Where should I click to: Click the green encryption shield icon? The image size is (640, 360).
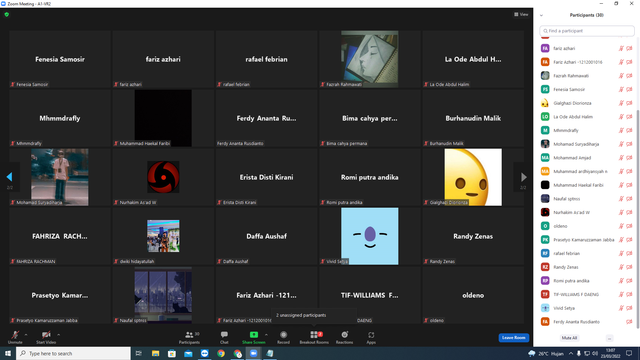pyautogui.click(x=7, y=14)
